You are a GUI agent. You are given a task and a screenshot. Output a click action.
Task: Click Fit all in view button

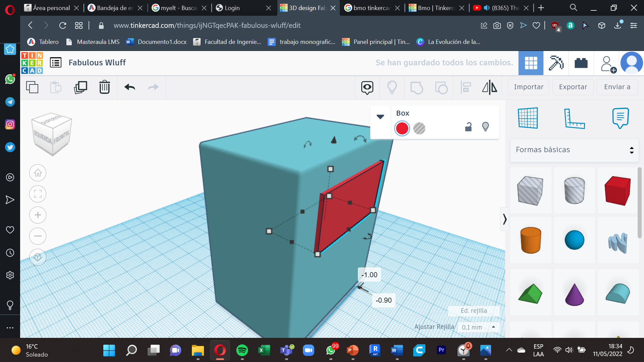pyautogui.click(x=38, y=194)
